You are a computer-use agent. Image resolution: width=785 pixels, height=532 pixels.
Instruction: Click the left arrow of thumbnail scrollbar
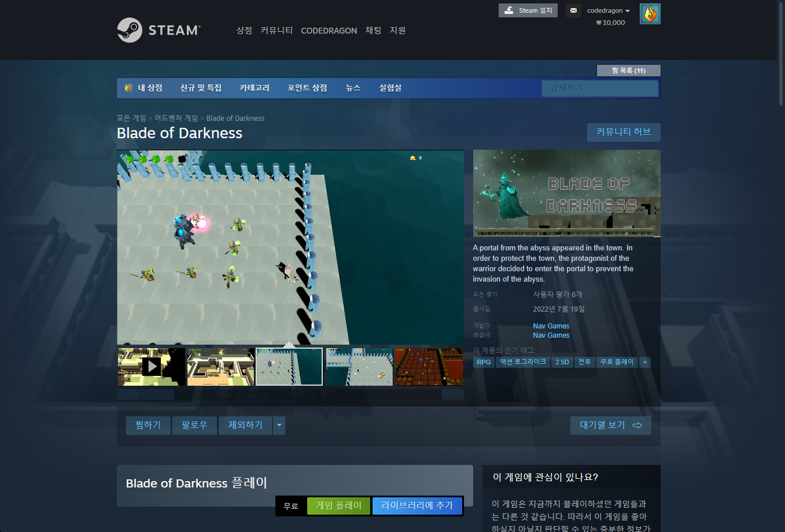(x=128, y=394)
